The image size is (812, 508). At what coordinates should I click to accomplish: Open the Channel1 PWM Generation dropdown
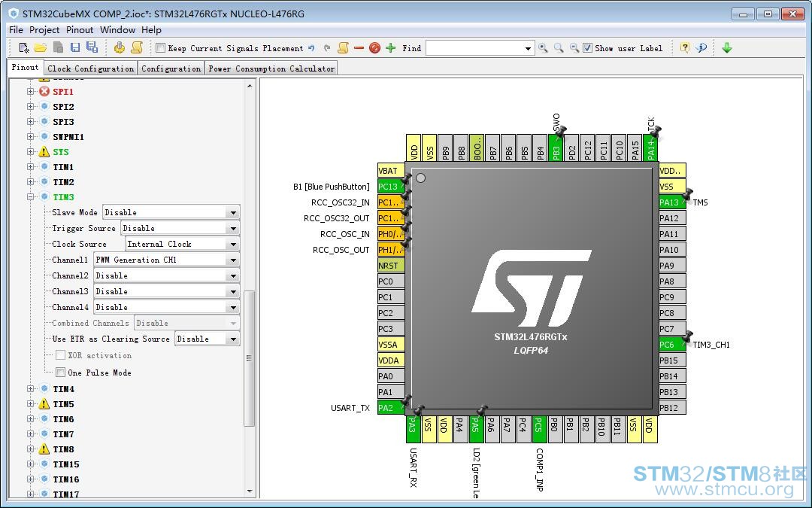click(x=233, y=260)
